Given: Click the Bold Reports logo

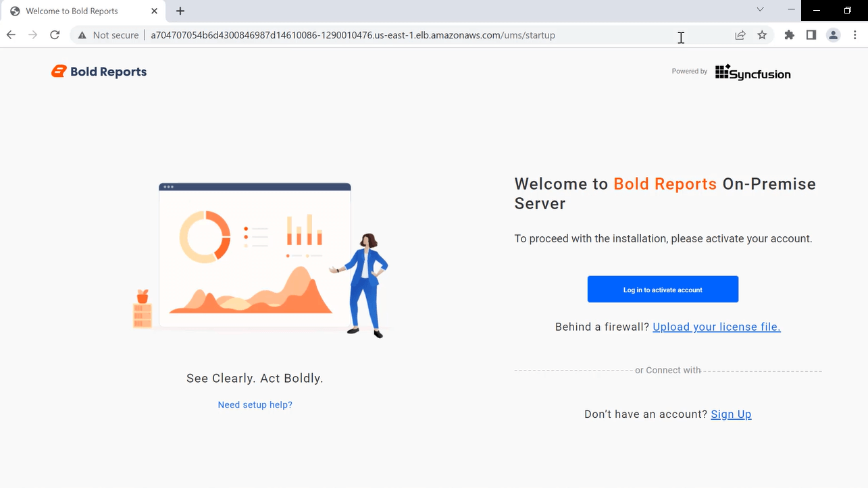Looking at the screenshot, I should click(99, 72).
